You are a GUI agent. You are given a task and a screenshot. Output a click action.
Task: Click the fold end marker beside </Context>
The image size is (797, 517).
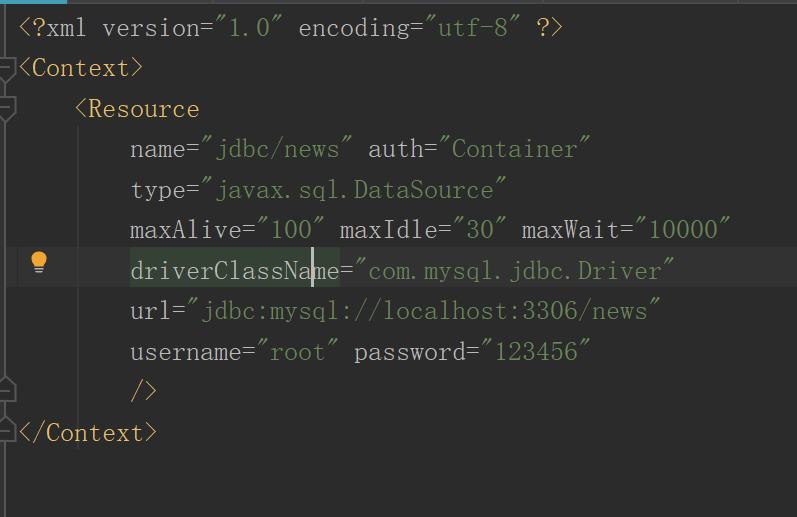coord(7,429)
